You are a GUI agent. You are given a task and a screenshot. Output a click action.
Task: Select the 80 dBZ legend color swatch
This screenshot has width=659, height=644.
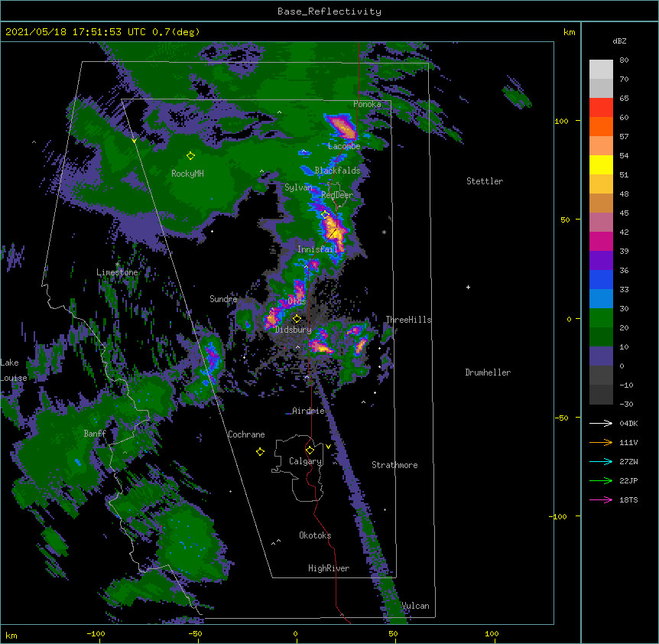601,70
